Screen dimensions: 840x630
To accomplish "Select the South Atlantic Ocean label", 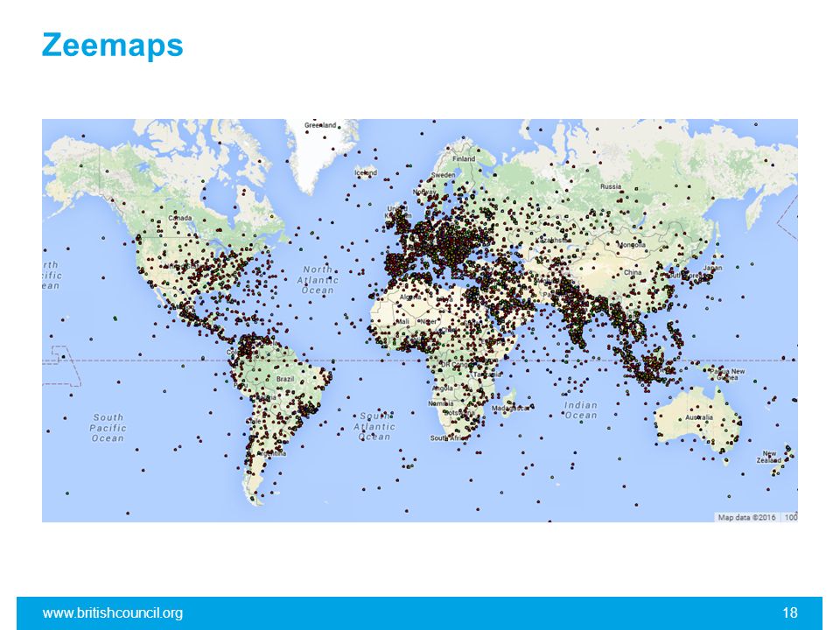I will point(374,426).
